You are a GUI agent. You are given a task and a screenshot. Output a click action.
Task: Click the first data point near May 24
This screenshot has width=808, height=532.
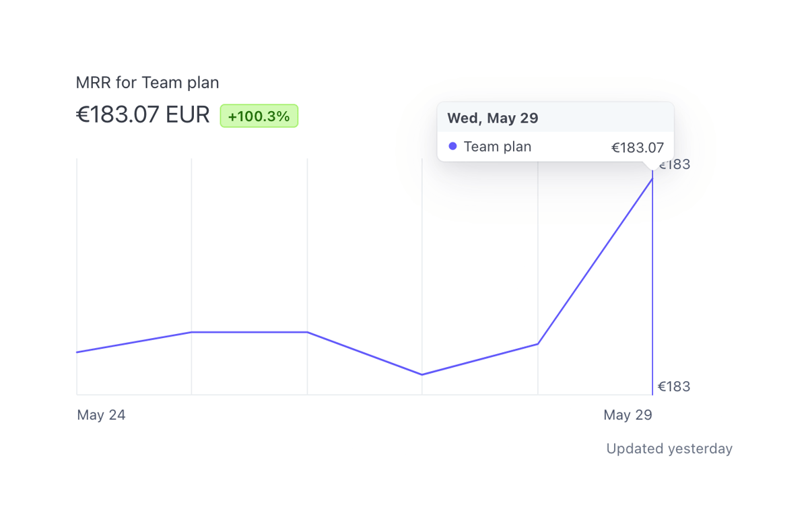77,351
